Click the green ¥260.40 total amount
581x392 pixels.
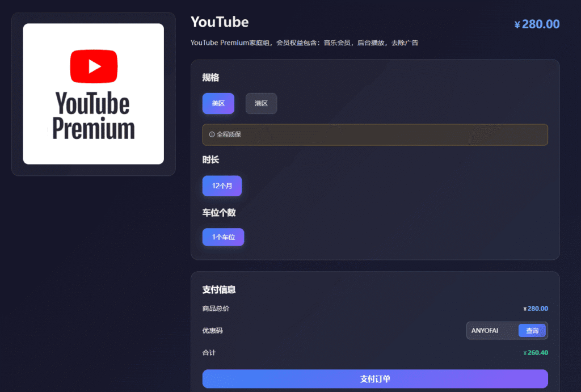pyautogui.click(x=536, y=352)
